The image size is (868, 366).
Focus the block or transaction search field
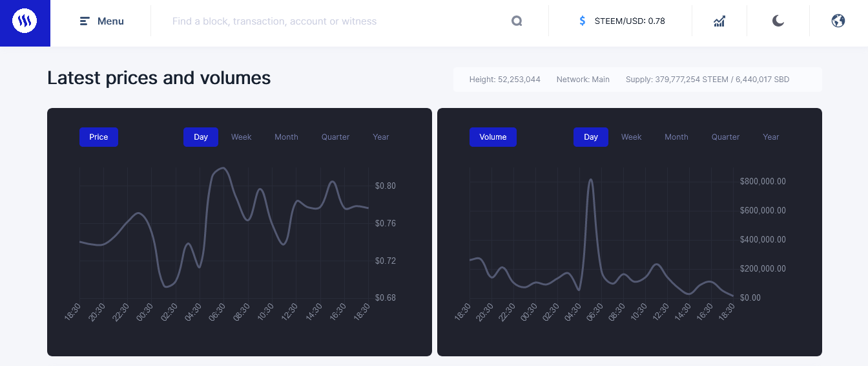[336, 21]
